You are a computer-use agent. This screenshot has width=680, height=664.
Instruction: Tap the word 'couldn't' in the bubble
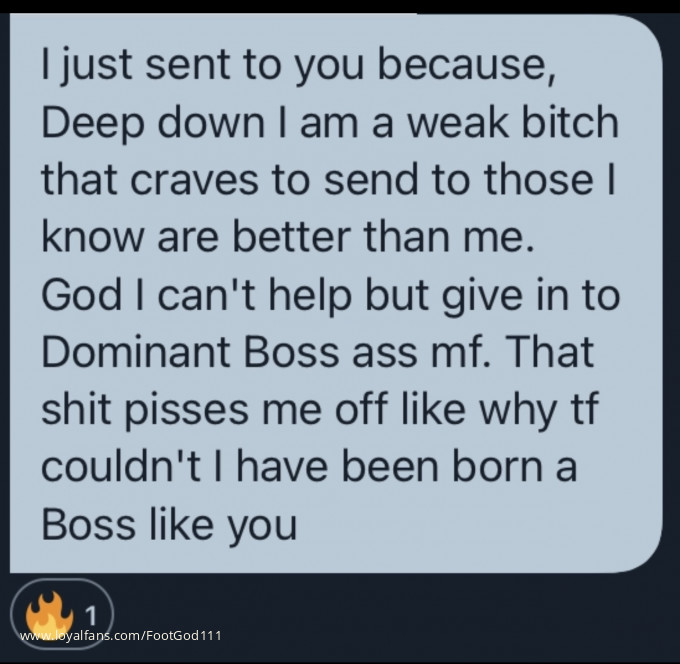point(121,467)
